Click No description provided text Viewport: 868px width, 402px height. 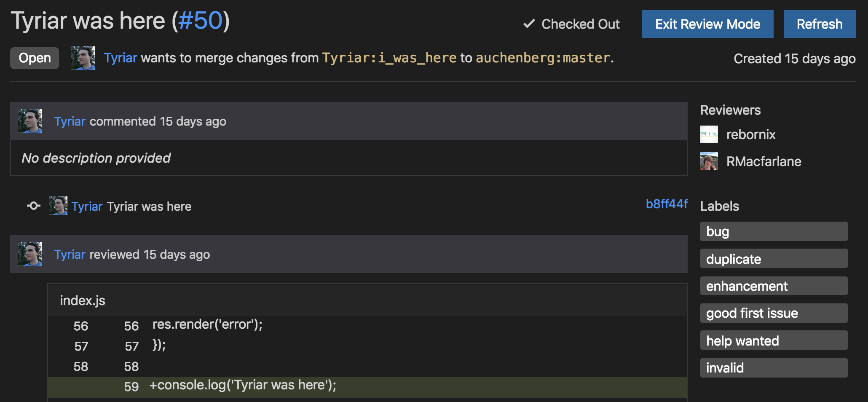point(96,158)
